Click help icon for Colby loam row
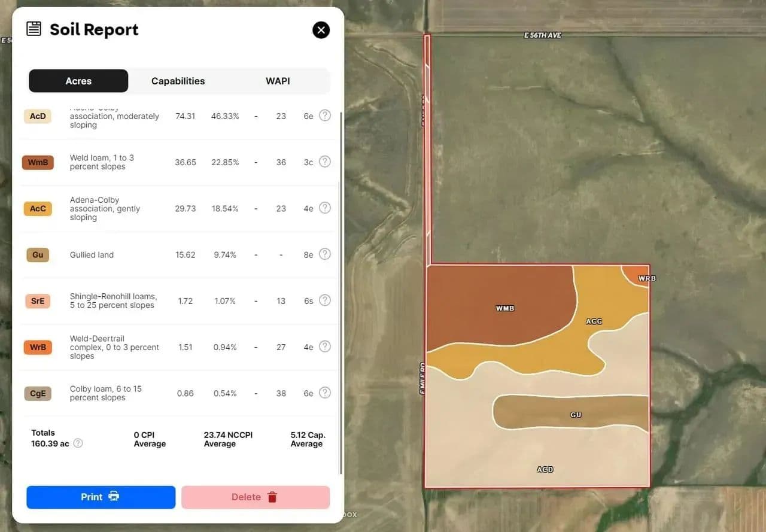766x532 pixels. point(324,393)
